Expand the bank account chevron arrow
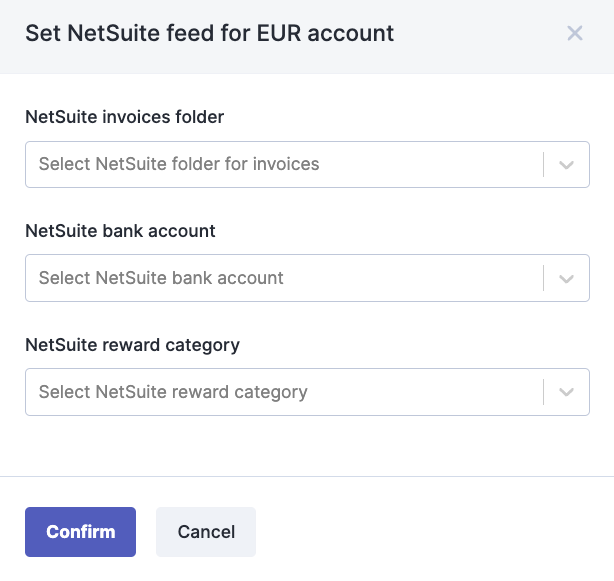Screen dimensions: 614x581 coord(566,279)
